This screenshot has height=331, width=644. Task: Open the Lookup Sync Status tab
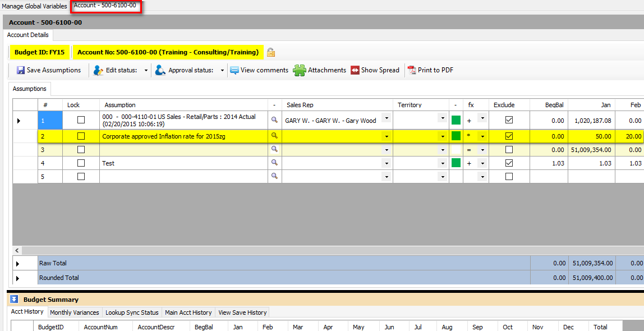pyautogui.click(x=132, y=312)
